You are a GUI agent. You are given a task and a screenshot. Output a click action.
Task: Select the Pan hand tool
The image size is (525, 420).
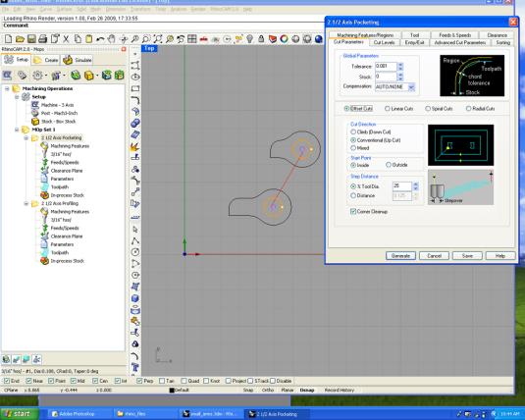tap(112, 39)
